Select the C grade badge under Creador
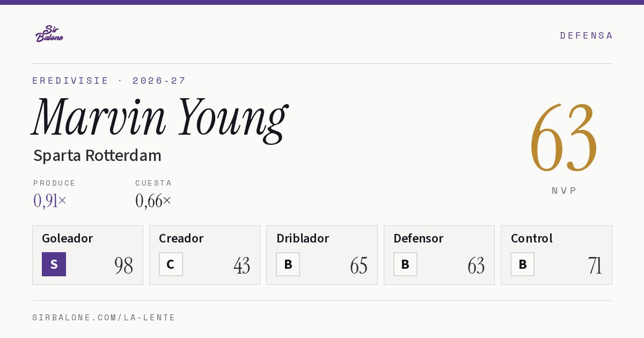This screenshot has height=338, width=644. 171,264
